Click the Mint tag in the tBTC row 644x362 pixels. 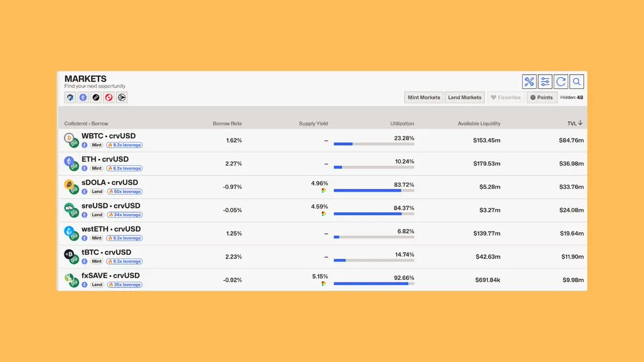(97, 262)
